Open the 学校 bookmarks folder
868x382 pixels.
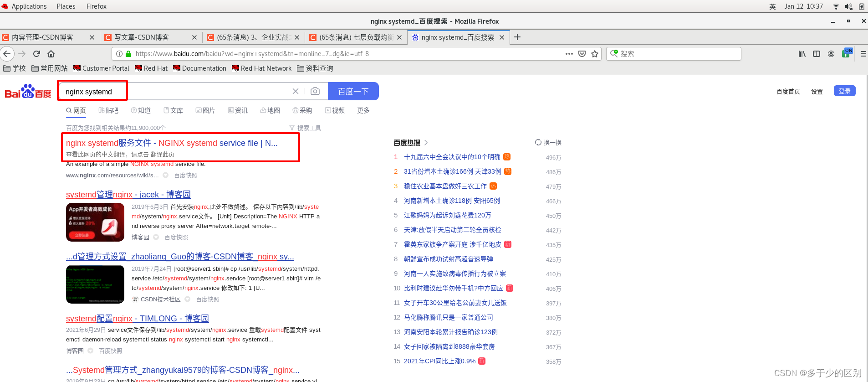click(x=15, y=68)
